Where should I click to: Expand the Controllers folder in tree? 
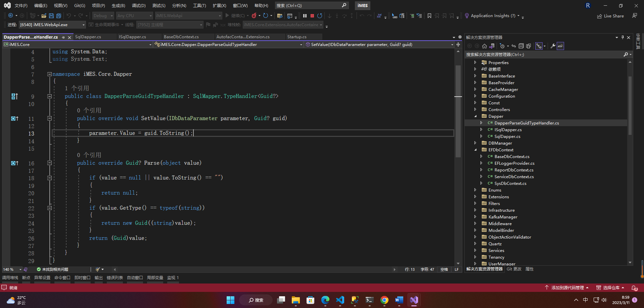pos(475,109)
